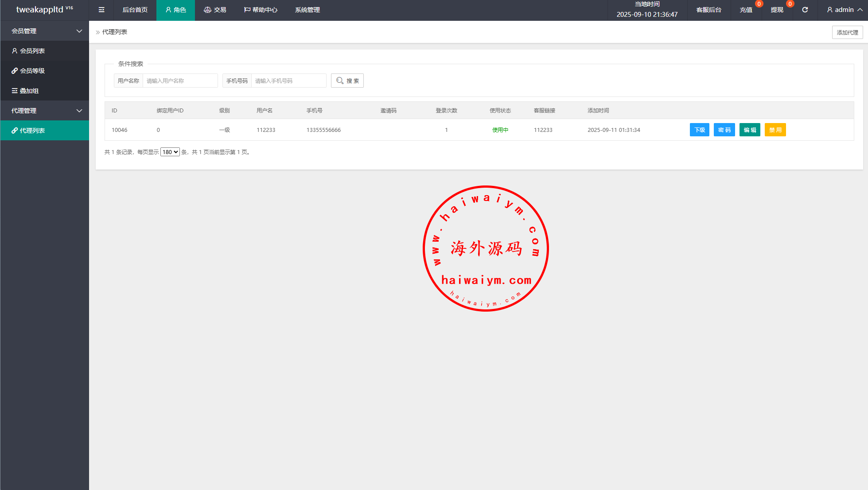Click the 添加代理 button
The height and width of the screenshot is (490, 868).
tap(847, 32)
